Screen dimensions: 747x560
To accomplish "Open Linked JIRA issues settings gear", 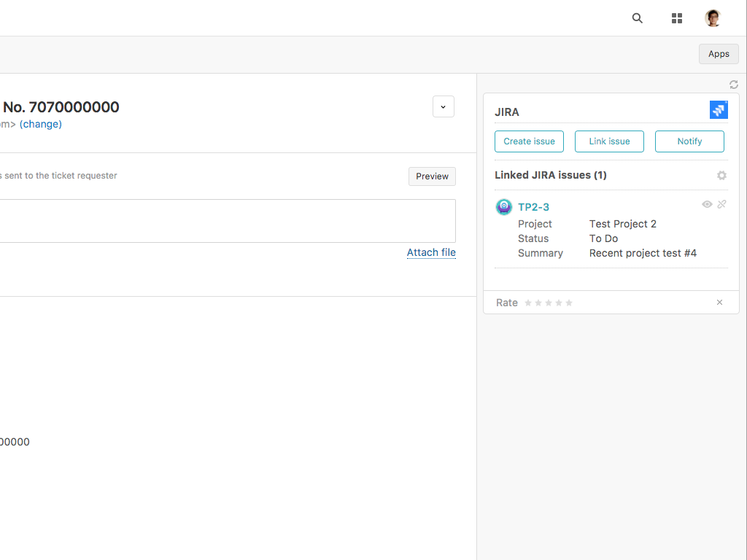I will (x=721, y=176).
